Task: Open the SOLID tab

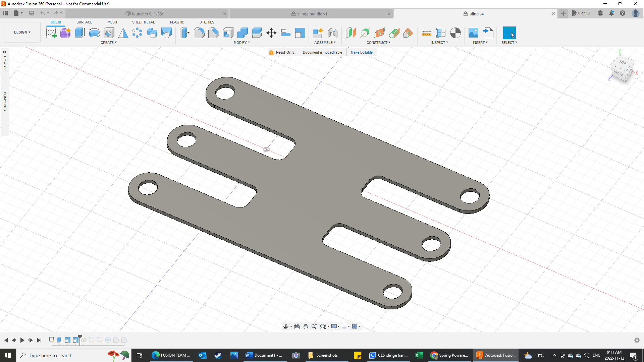Action: point(55,22)
